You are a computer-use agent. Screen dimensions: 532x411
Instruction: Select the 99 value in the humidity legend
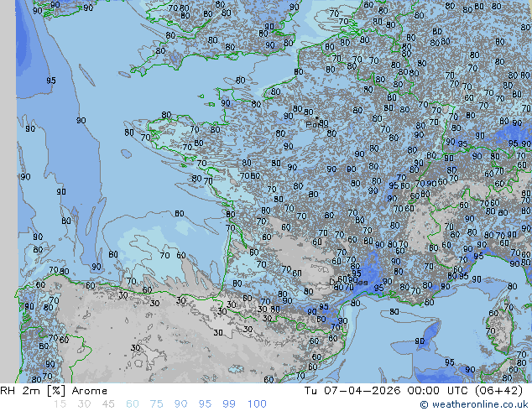click(x=229, y=404)
